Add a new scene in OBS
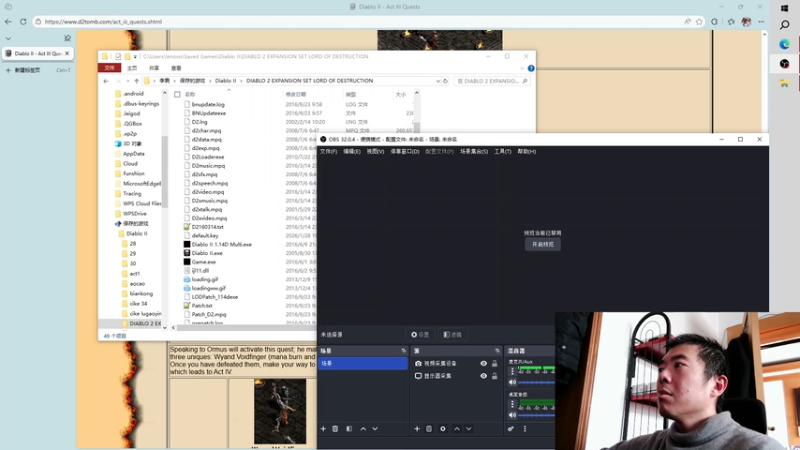Viewport: 800px width, 450px height. click(x=323, y=429)
